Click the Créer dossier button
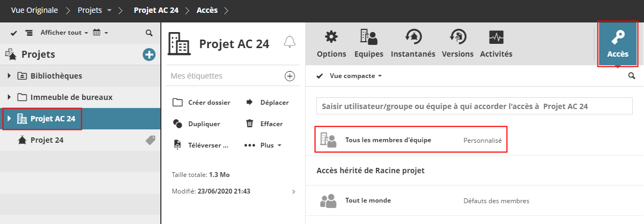The width and height of the screenshot is (644, 224). coord(202,103)
